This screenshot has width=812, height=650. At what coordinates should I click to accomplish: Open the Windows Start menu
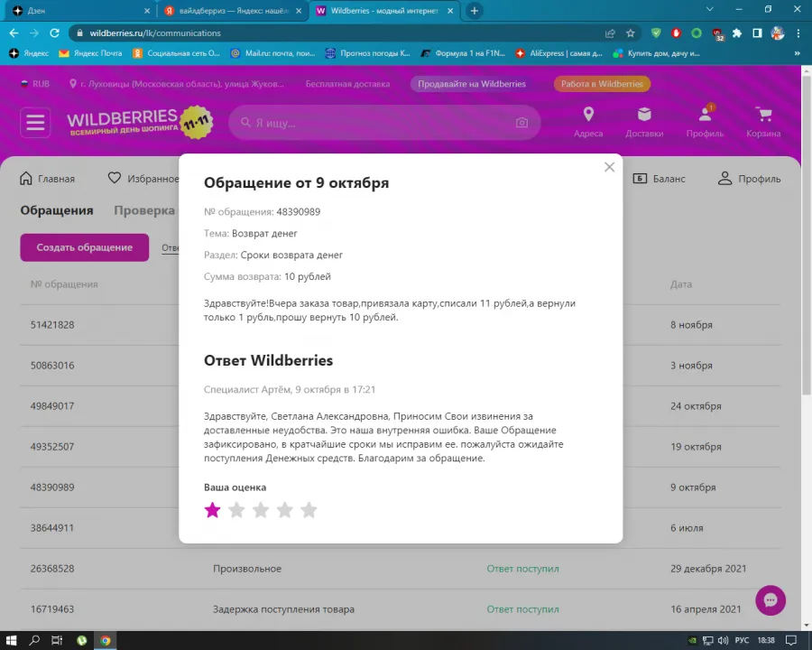click(x=12, y=641)
